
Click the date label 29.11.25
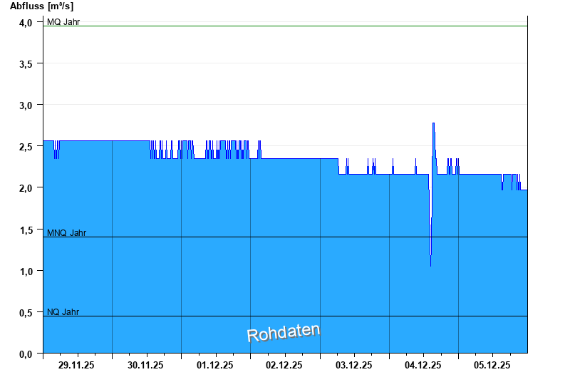click(76, 366)
